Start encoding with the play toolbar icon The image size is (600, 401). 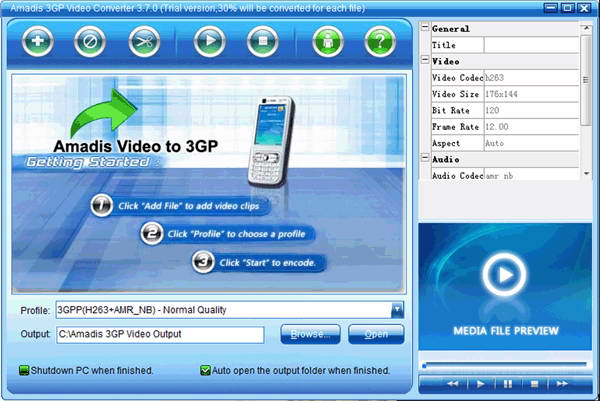click(210, 41)
